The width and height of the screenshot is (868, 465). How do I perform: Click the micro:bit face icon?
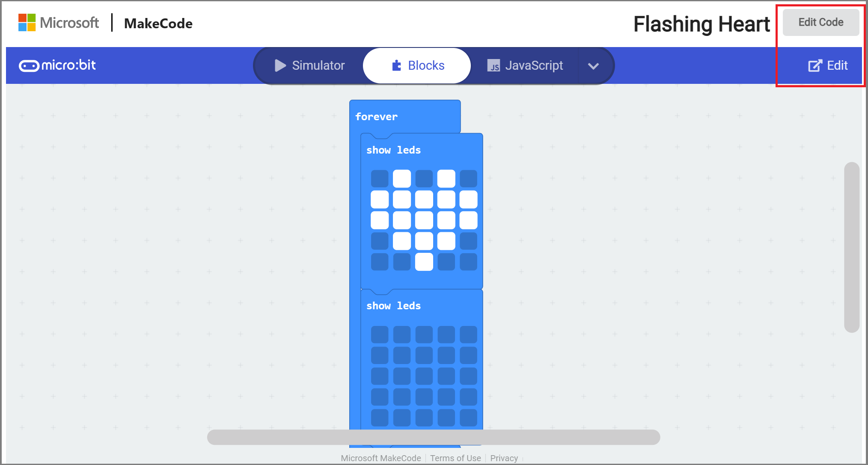pyautogui.click(x=29, y=65)
